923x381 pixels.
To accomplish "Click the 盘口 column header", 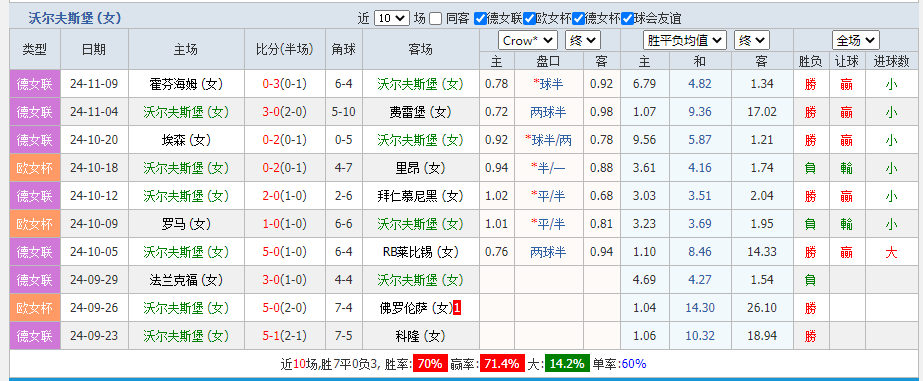I will (x=548, y=61).
